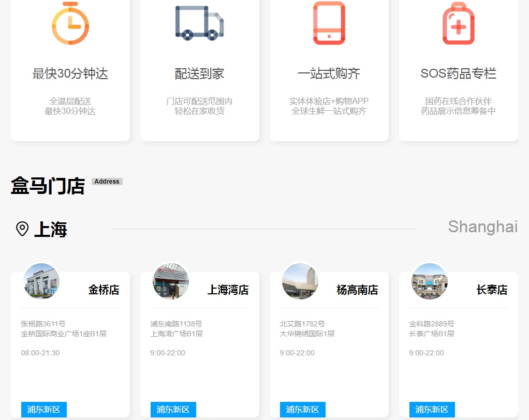Click the Address badge next to 盒马门店
The image size is (529, 420).
(x=107, y=182)
